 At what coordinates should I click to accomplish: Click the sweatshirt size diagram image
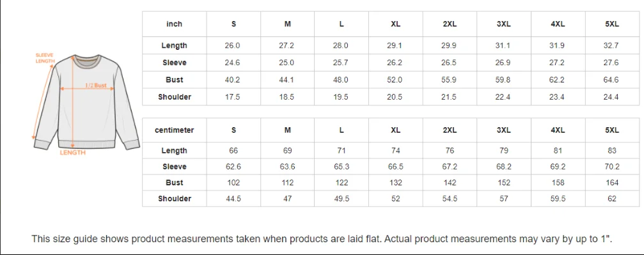click(x=86, y=104)
